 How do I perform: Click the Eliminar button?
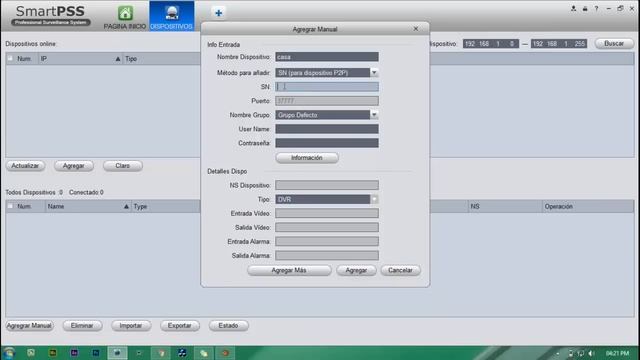pyautogui.click(x=82, y=326)
